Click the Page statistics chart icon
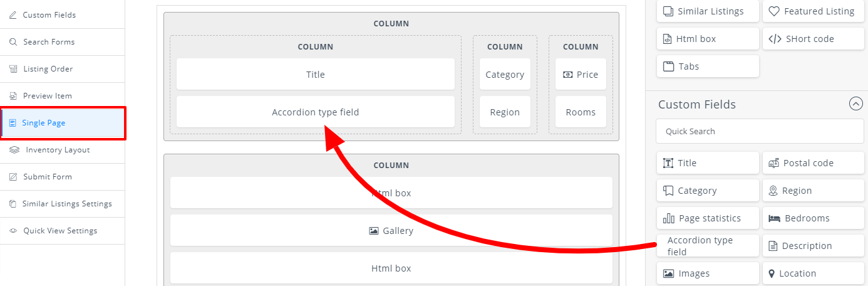 click(668, 218)
